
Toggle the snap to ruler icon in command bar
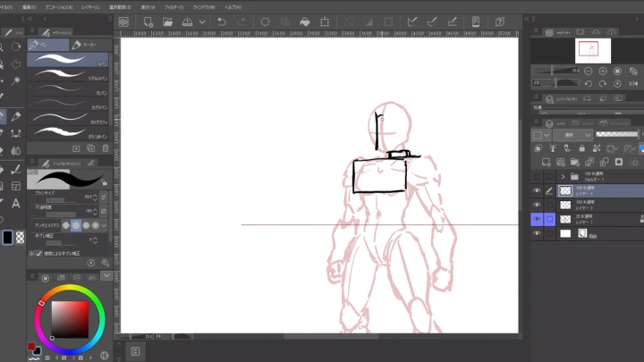tap(412, 21)
